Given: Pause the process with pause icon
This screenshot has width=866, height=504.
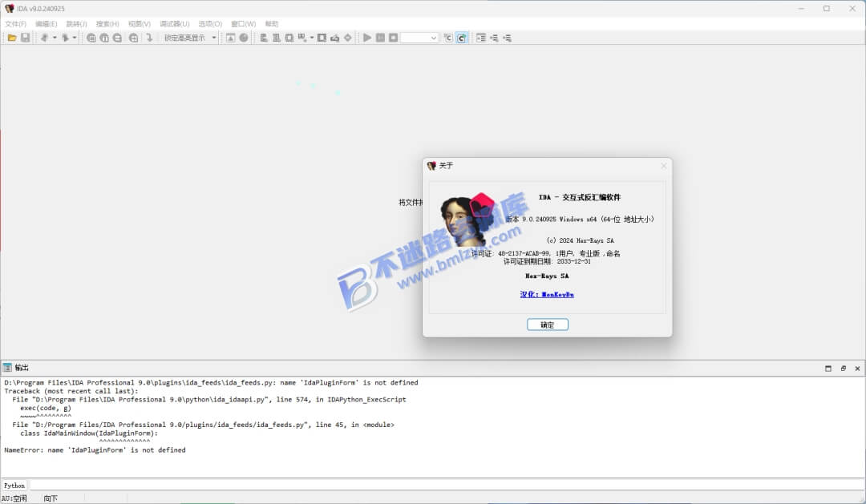Looking at the screenshot, I should point(381,38).
